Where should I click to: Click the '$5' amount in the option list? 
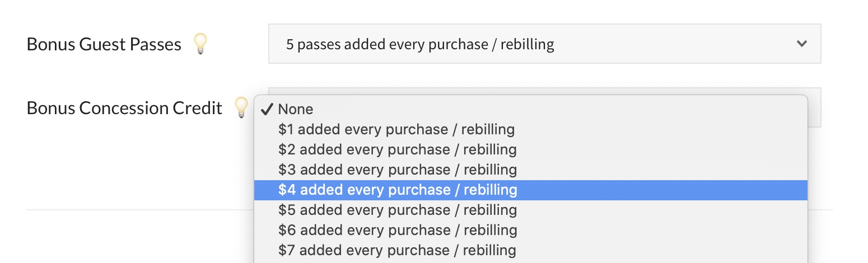click(287, 210)
